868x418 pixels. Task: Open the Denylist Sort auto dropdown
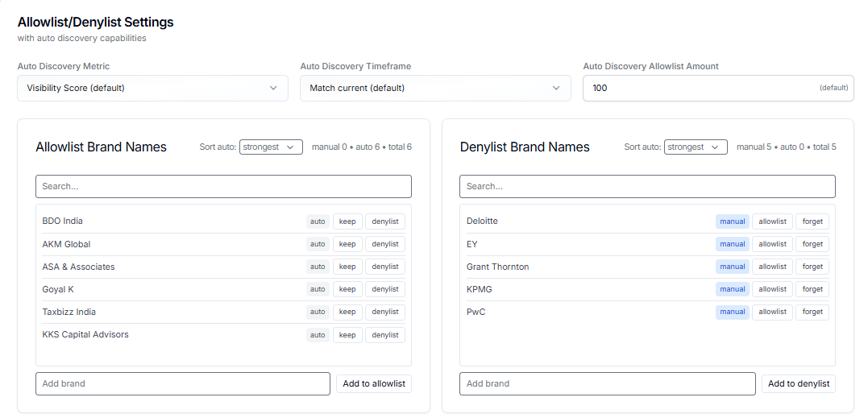click(x=696, y=147)
